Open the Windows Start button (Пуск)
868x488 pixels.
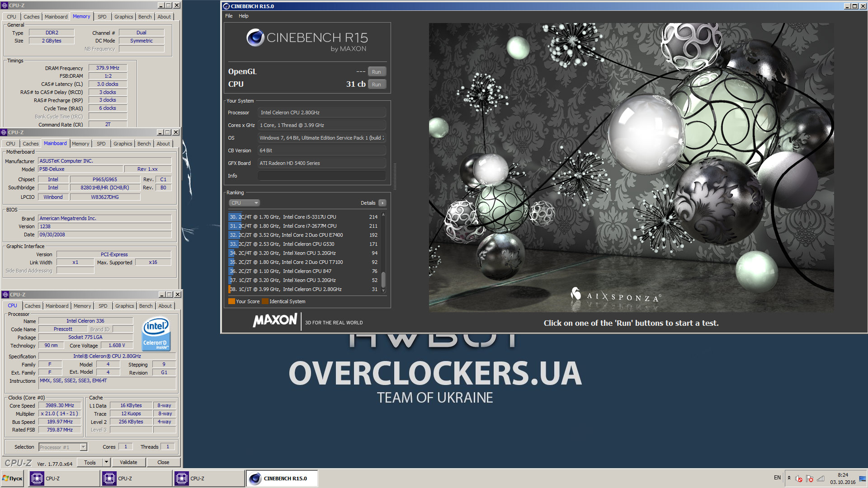click(x=13, y=478)
